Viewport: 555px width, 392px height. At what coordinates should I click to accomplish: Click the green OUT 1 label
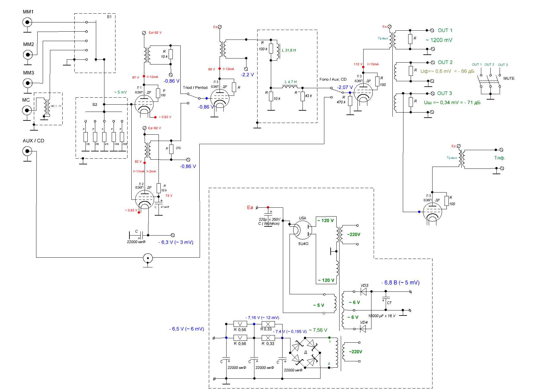(445, 30)
